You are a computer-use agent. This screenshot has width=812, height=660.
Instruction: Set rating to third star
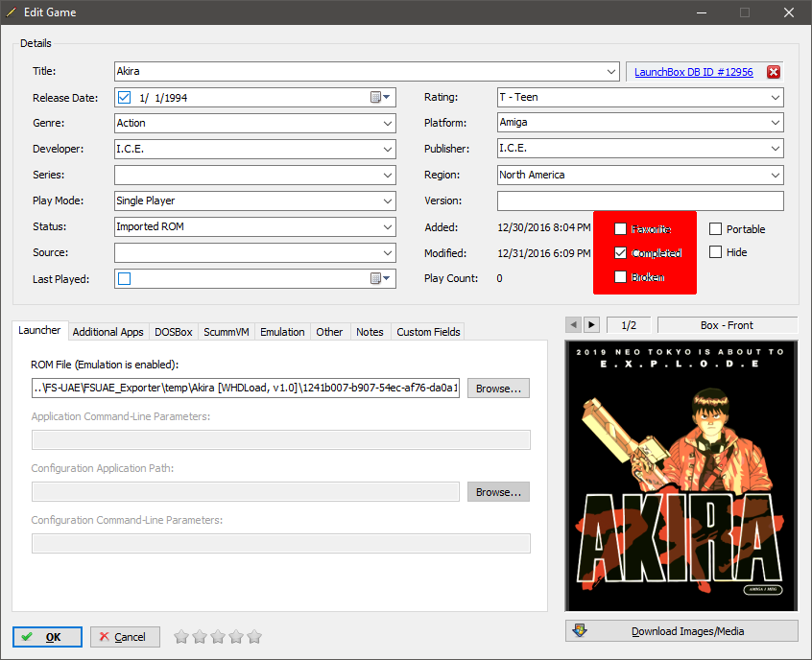coord(218,637)
